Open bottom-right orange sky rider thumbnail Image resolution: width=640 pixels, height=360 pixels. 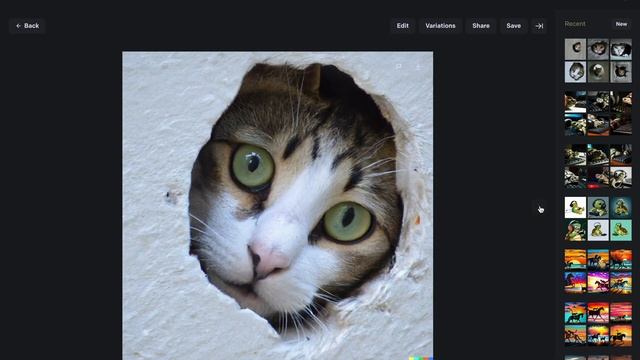tap(621, 336)
